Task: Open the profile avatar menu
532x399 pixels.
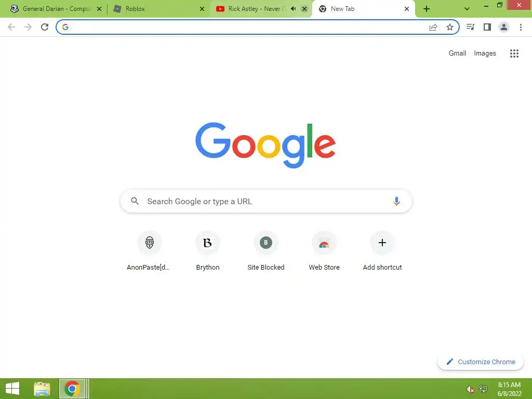Action: (x=504, y=27)
